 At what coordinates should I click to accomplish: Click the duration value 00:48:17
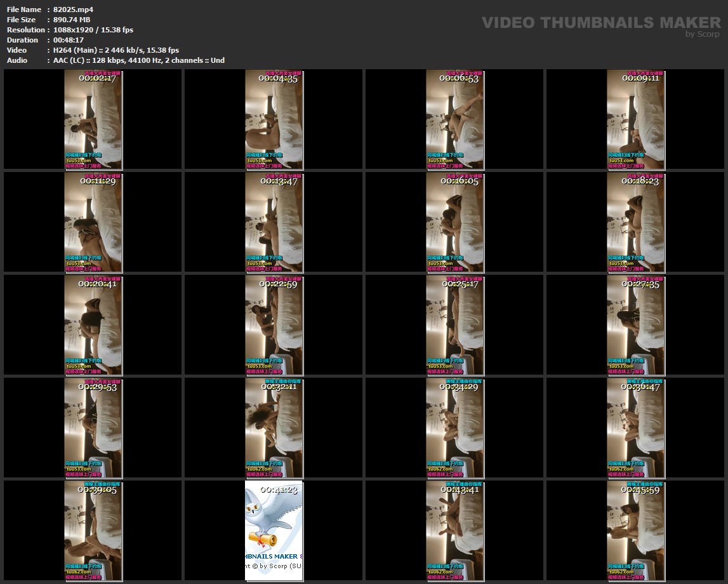(x=69, y=40)
